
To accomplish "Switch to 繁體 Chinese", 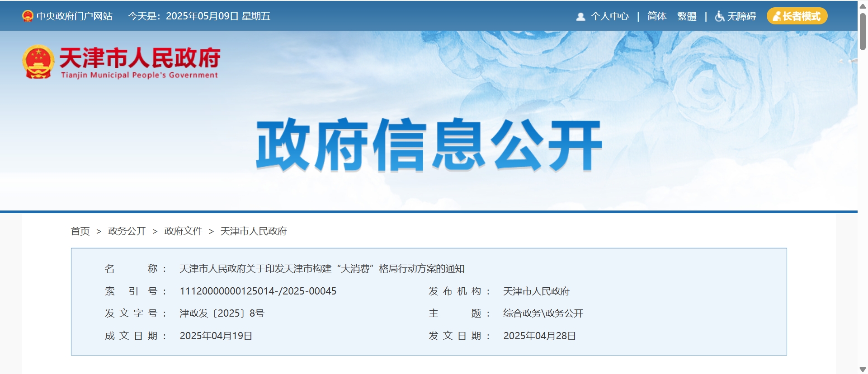I will point(687,16).
